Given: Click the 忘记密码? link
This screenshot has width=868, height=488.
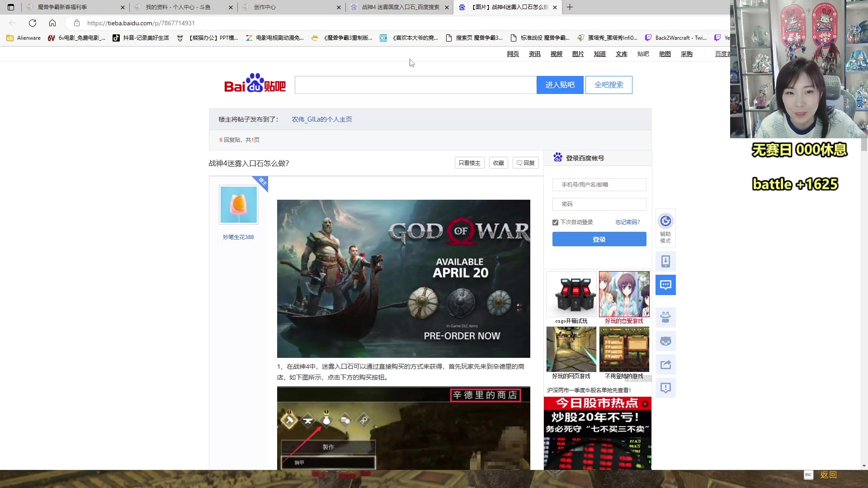Looking at the screenshot, I should [x=627, y=222].
